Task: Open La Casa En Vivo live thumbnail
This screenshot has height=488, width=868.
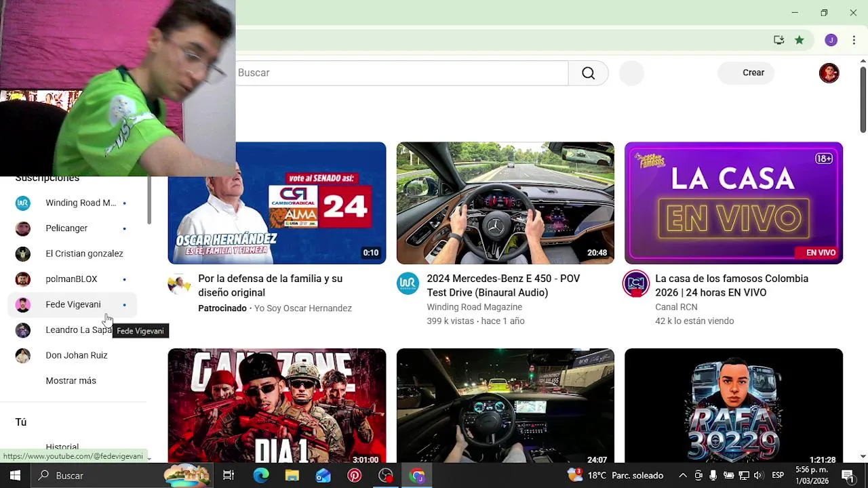Action: [x=734, y=203]
